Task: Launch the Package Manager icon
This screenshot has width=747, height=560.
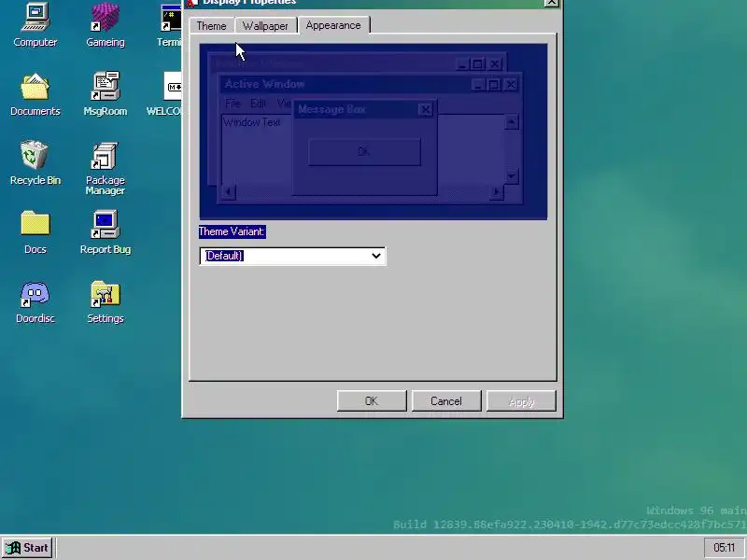Action: point(106,169)
